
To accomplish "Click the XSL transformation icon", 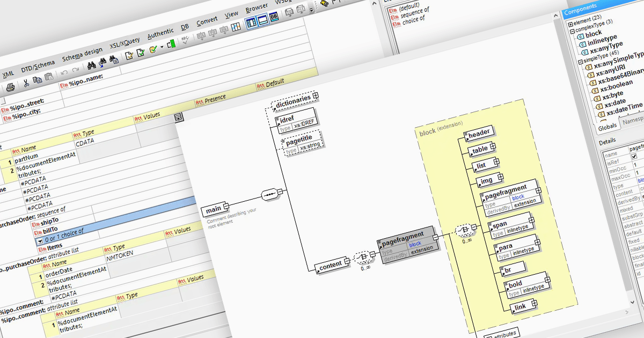I will coord(201,36).
